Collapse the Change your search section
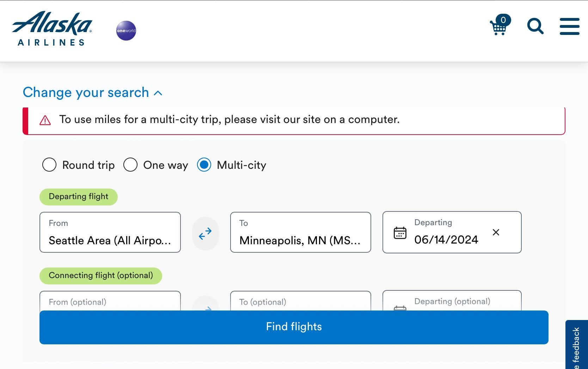 [x=92, y=93]
